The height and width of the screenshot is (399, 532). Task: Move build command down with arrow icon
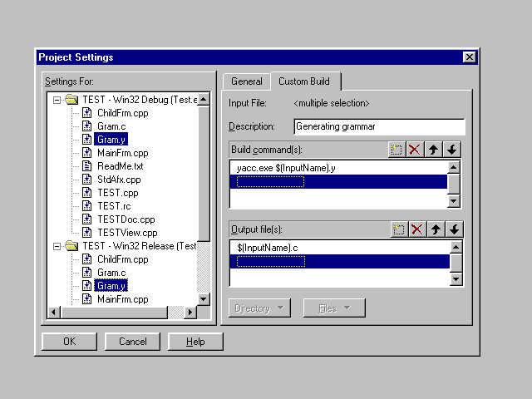click(x=452, y=150)
